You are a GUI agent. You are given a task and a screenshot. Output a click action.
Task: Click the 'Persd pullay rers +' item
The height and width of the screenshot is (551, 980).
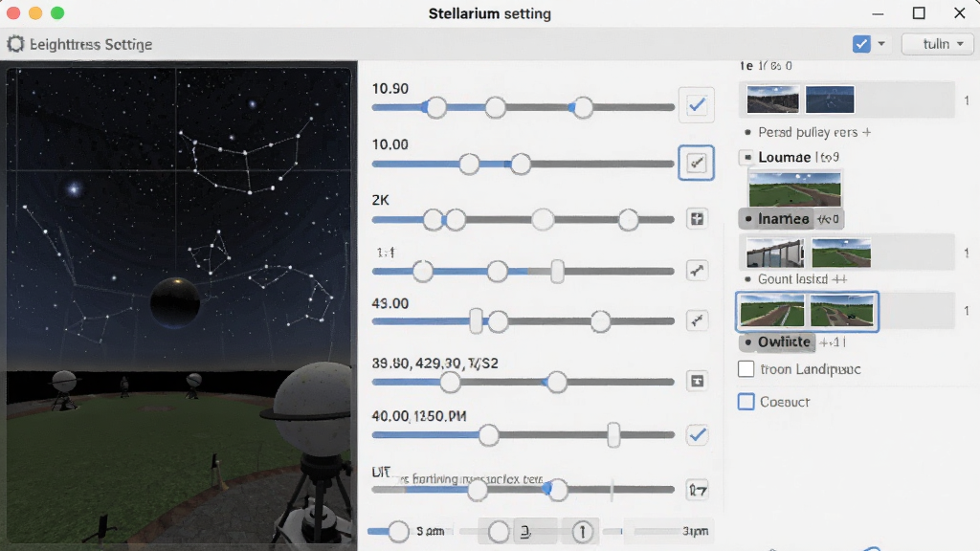(813, 132)
